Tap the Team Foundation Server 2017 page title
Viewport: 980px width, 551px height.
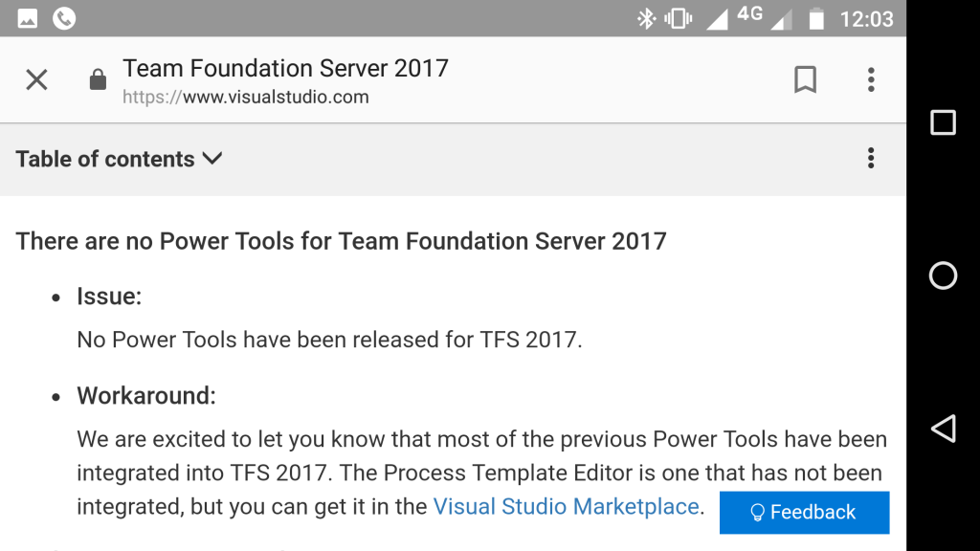[285, 68]
